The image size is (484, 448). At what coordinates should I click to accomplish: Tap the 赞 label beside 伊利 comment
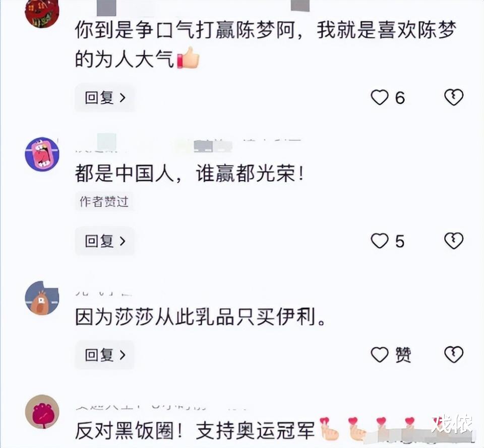(x=403, y=355)
